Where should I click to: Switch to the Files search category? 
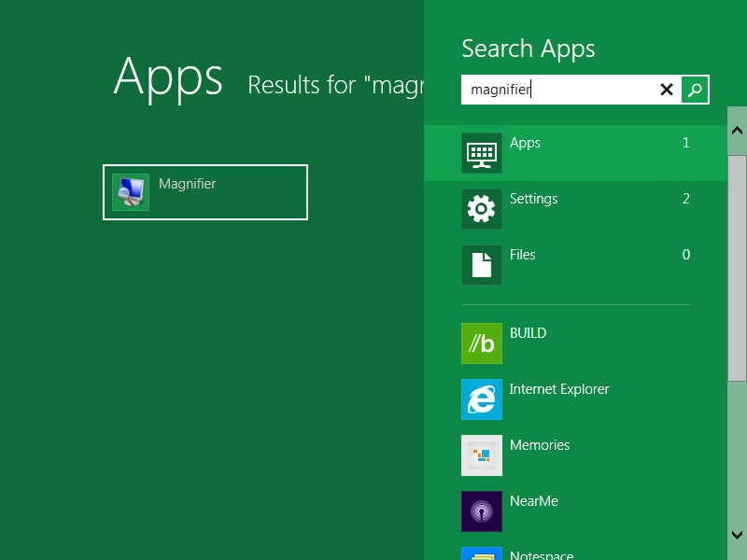pos(523,255)
